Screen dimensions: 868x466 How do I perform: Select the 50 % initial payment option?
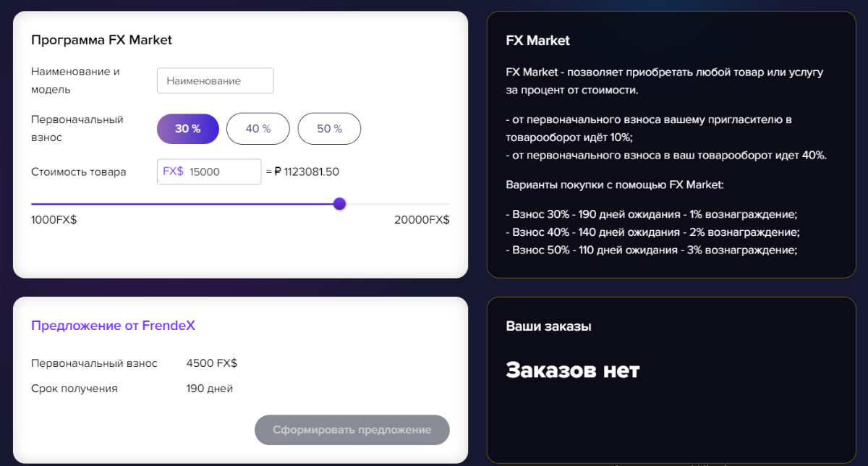tap(329, 128)
